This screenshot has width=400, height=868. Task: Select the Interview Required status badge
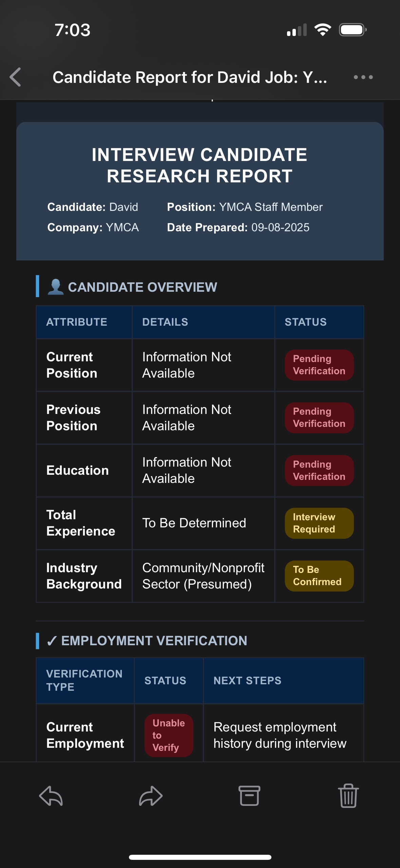pyautogui.click(x=319, y=523)
